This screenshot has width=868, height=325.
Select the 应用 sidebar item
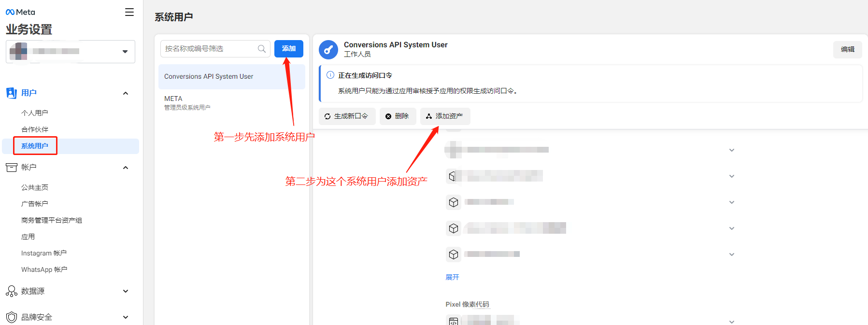click(x=28, y=237)
